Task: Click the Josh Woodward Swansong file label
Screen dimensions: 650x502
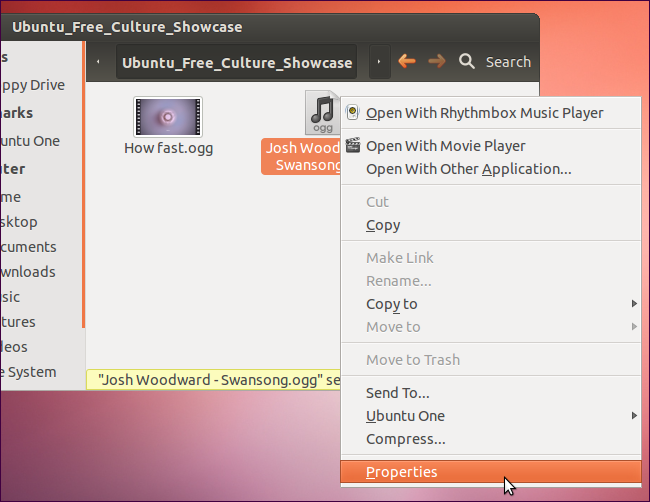Action: [301, 156]
